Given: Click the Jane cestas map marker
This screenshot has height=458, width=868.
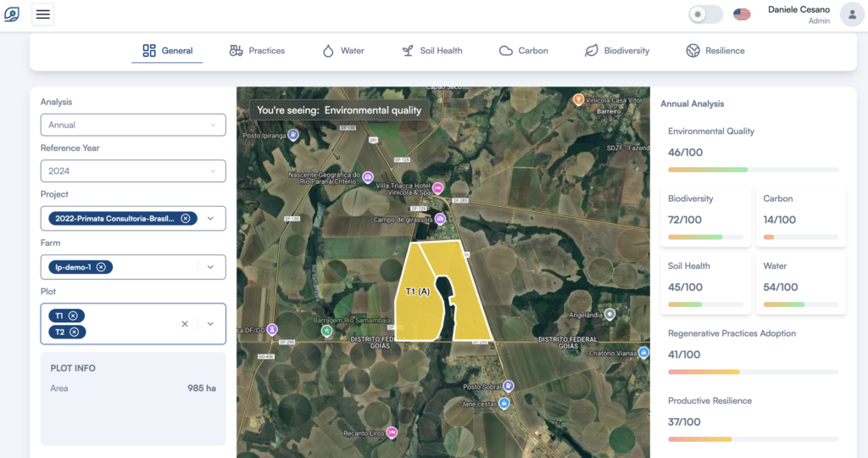Looking at the screenshot, I should click(x=504, y=403).
